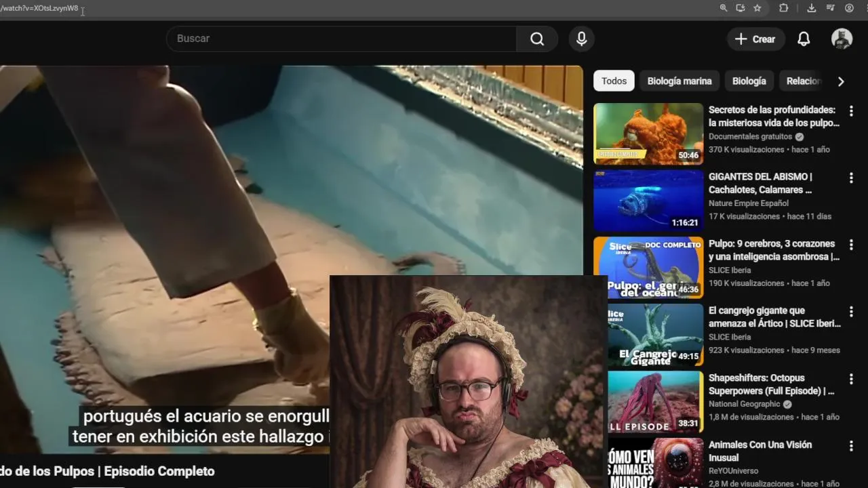Open the El Cangrejo Gigante video thumbnail
The height and width of the screenshot is (488, 868).
tap(655, 335)
